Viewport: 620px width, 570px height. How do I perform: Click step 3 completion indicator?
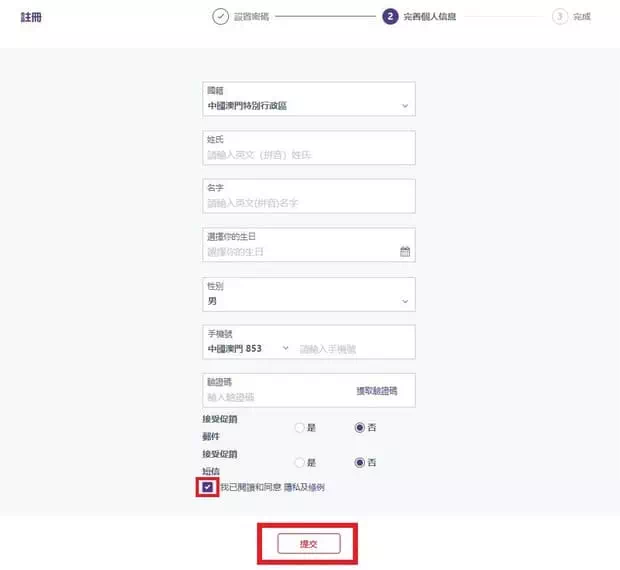(x=560, y=17)
